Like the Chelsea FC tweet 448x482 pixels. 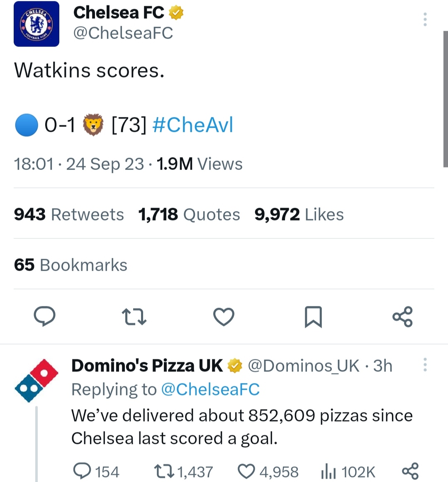point(224,317)
